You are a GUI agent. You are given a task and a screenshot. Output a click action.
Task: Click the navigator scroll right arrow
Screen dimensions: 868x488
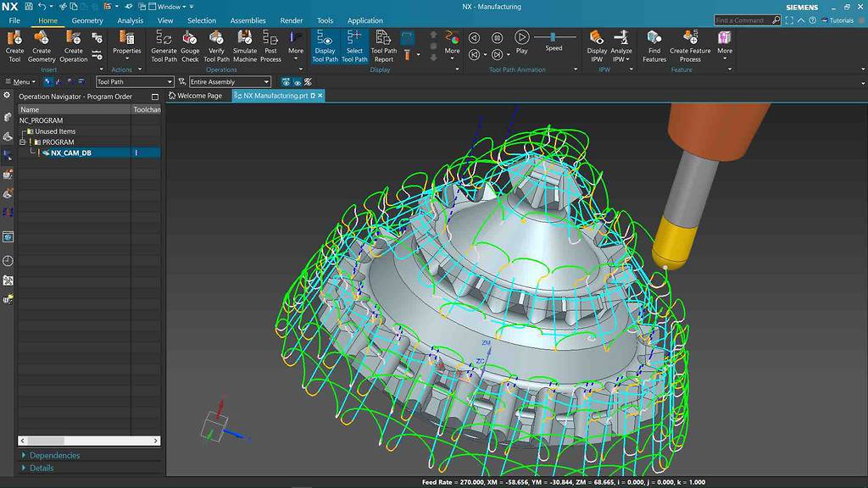tap(156, 441)
